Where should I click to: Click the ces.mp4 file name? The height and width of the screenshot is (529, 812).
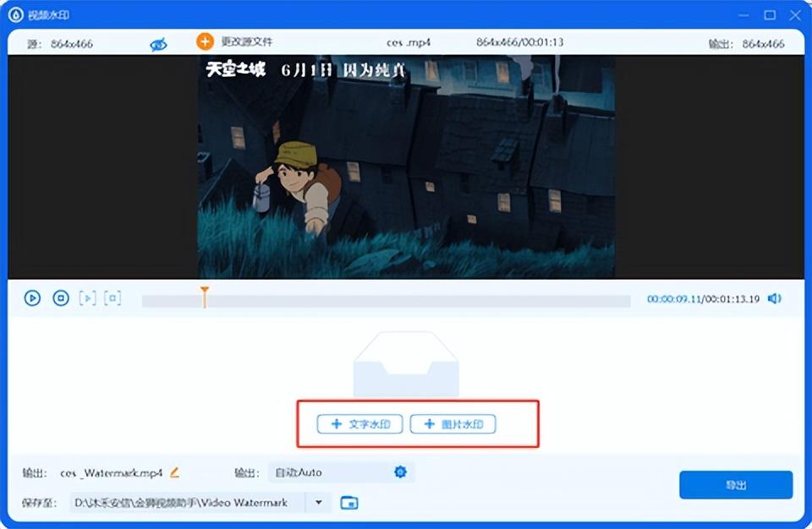pyautogui.click(x=409, y=42)
